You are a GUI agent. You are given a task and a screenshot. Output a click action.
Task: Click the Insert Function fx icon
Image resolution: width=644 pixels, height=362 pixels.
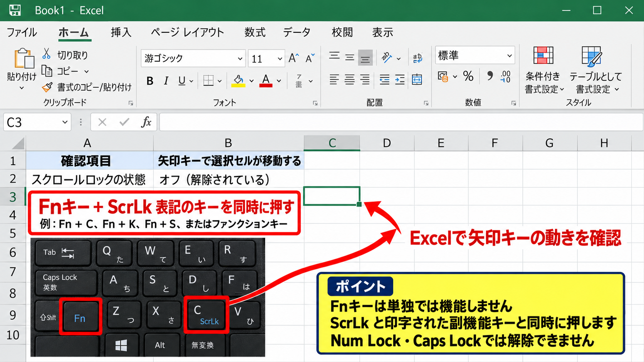coord(146,122)
